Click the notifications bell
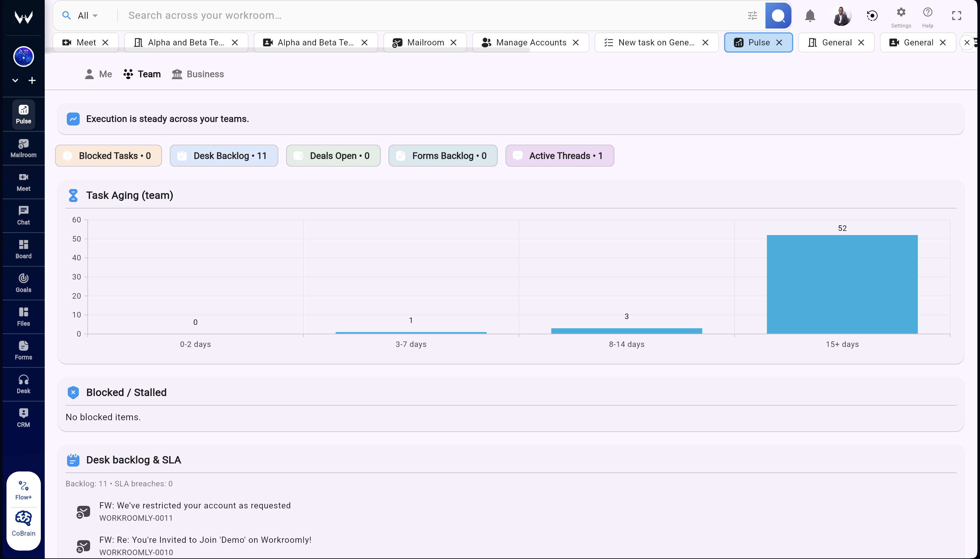Viewport: 980px width, 559px height. coord(810,15)
